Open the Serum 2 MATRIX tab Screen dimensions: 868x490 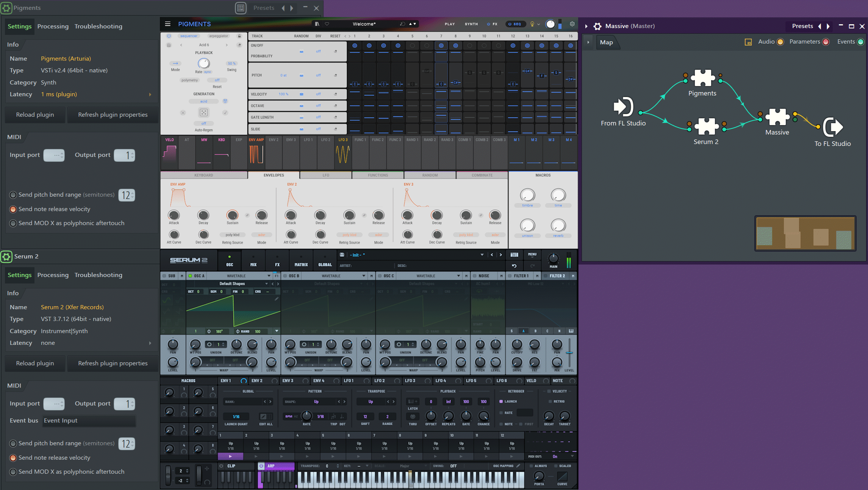(x=301, y=261)
